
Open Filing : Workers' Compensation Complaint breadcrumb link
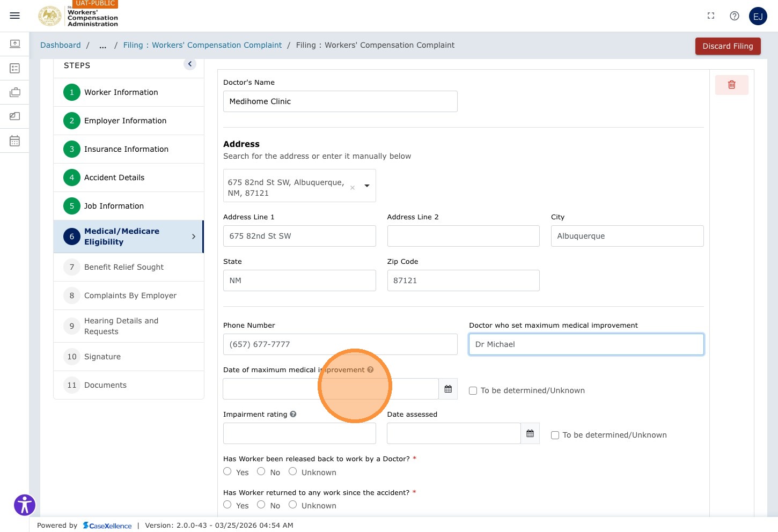202,46
